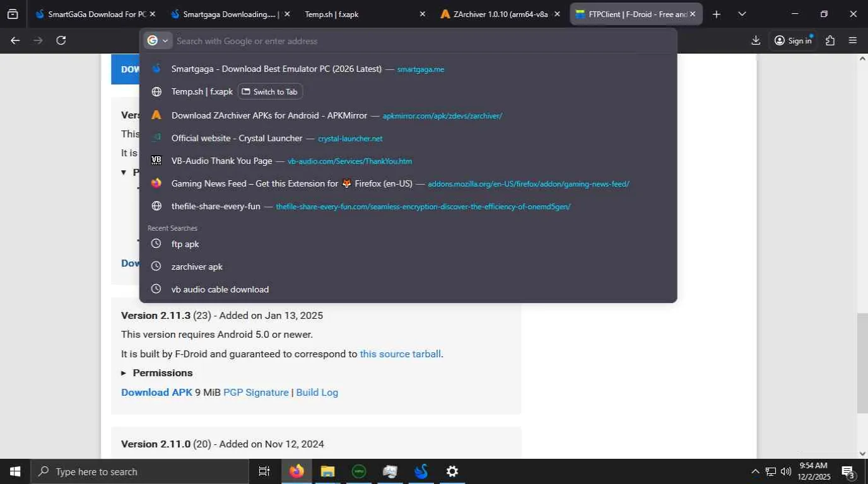
Task: Reload the current page
Action: tap(61, 40)
